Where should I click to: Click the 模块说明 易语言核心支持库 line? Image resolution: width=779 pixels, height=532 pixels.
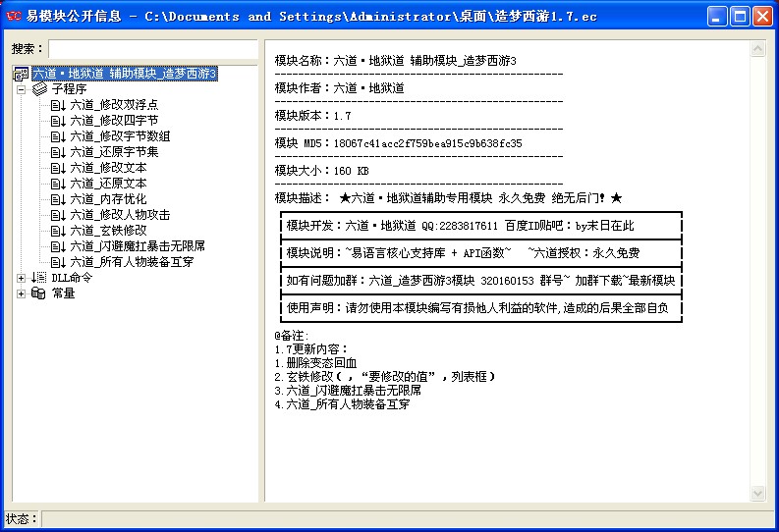point(463,253)
